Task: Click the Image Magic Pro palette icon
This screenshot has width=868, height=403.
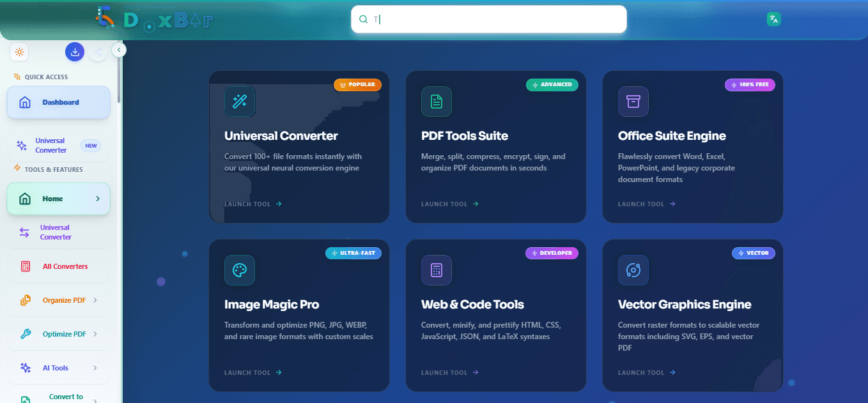Action: (x=240, y=270)
